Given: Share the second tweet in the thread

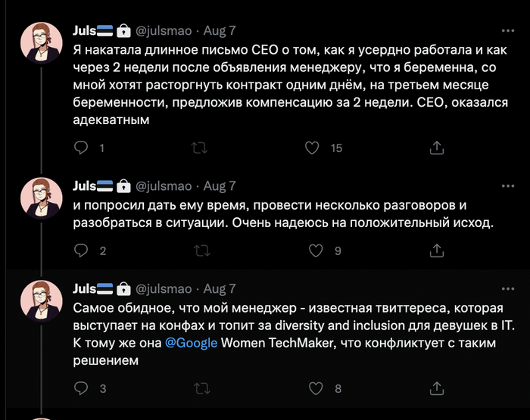Looking at the screenshot, I should 436,250.
